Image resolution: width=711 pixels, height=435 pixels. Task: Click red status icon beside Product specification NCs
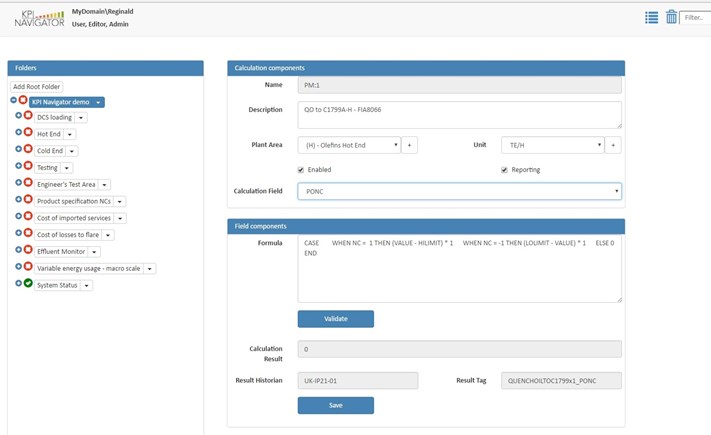click(28, 199)
